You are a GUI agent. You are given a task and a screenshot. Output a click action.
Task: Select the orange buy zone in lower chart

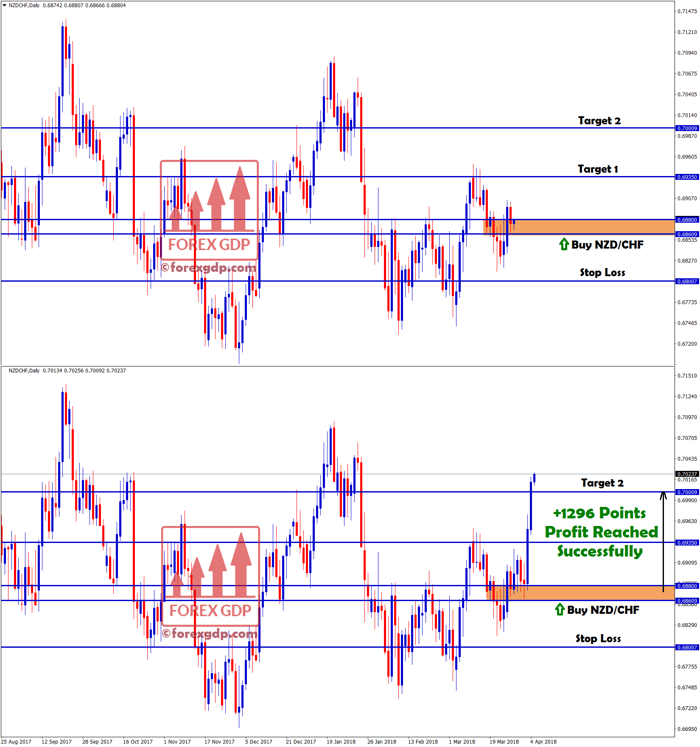click(581, 593)
